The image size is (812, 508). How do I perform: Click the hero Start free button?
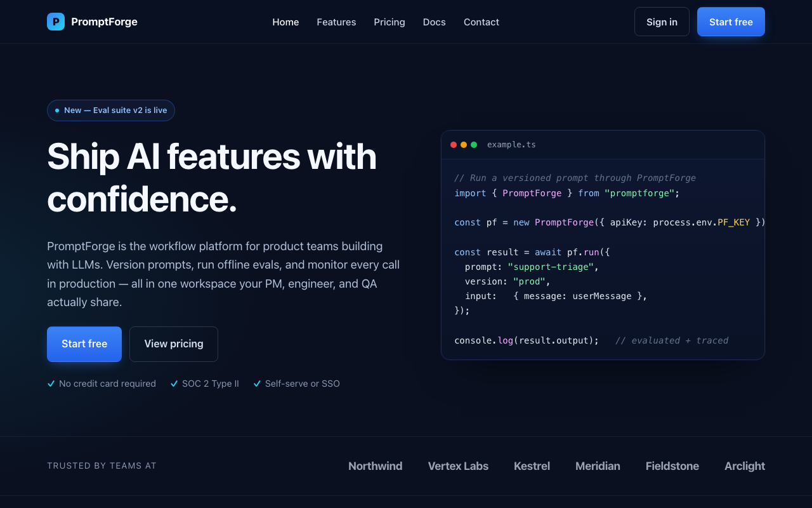pyautogui.click(x=84, y=344)
